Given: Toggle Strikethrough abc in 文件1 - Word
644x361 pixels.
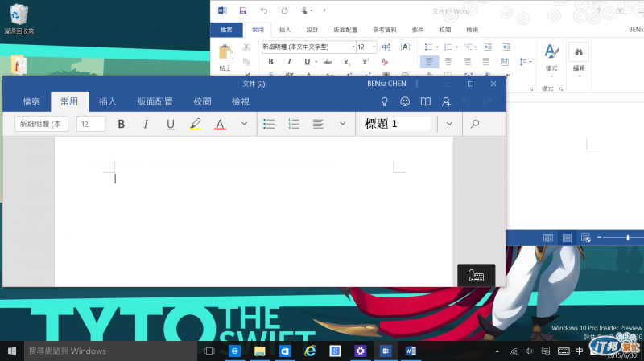Looking at the screenshot, I should tap(328, 63).
